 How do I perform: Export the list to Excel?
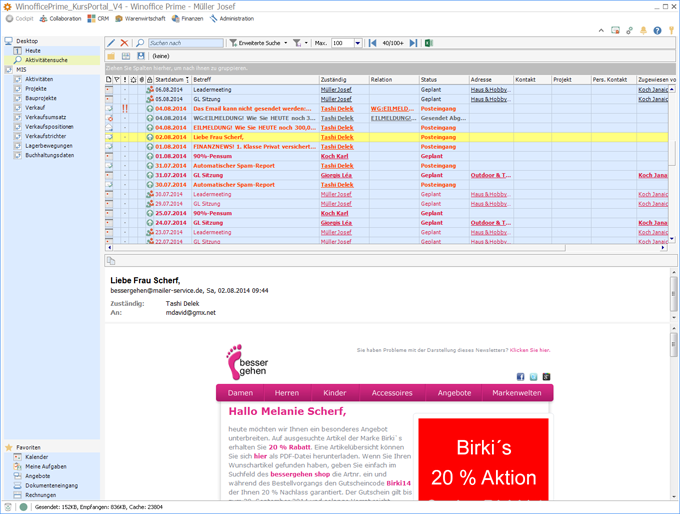click(x=429, y=43)
